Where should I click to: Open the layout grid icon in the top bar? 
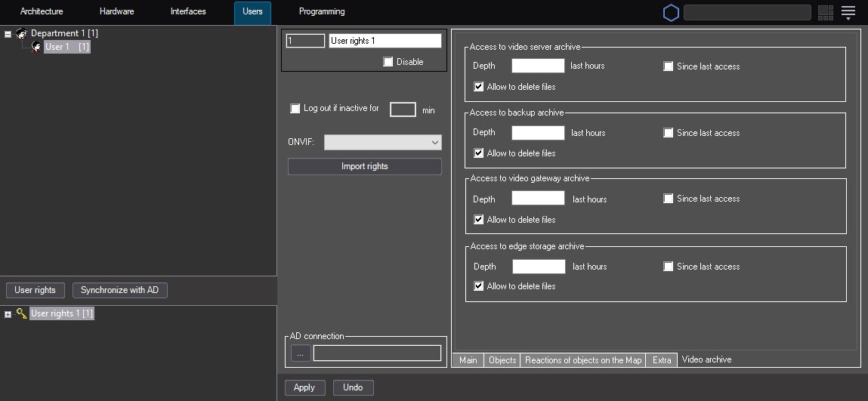click(x=826, y=13)
